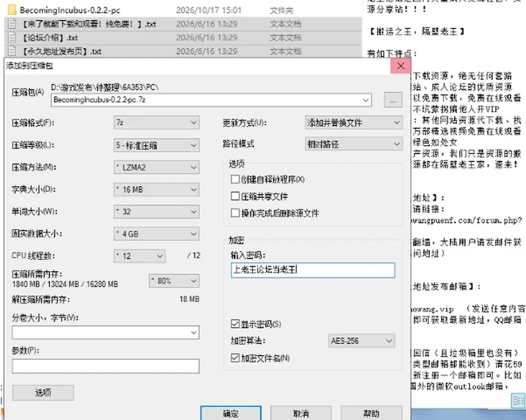Click the 取消 button
Screen dimensions: 526x420
pos(301,413)
